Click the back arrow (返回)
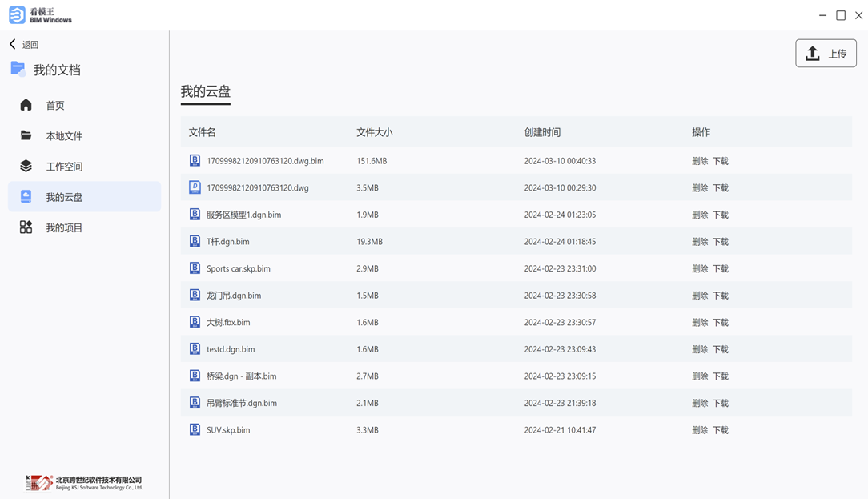868x499 pixels. [x=13, y=45]
